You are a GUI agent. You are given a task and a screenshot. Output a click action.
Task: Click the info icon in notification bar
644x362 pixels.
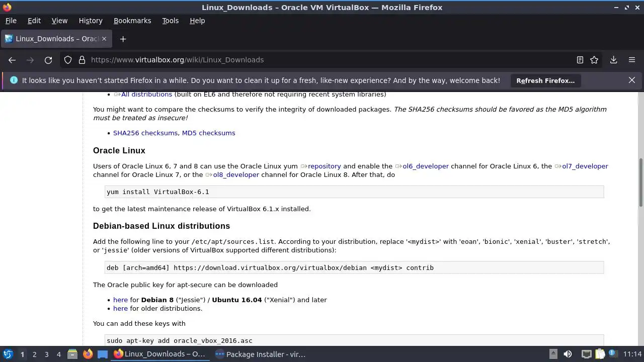pyautogui.click(x=14, y=80)
